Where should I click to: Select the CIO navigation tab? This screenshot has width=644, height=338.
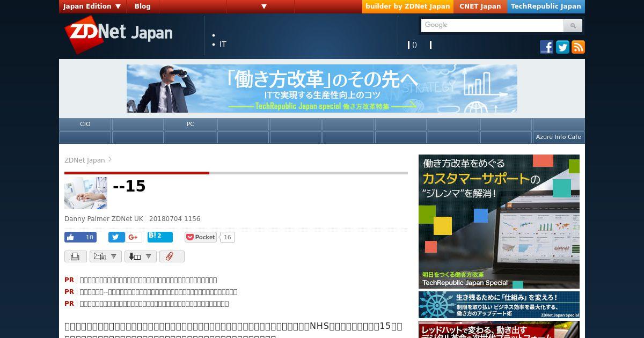[x=85, y=124]
